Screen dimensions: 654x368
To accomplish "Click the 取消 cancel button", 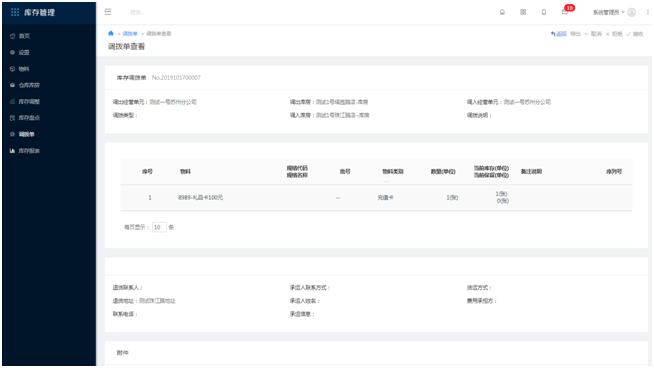I will point(593,34).
